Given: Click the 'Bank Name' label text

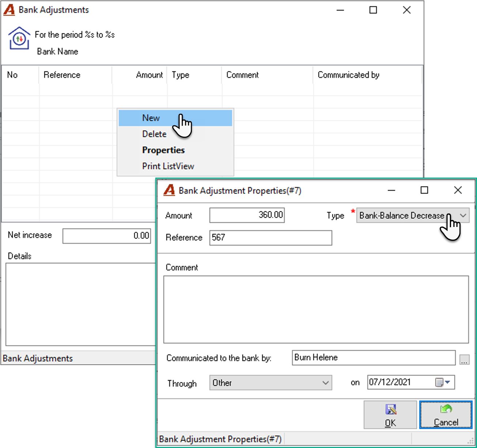Looking at the screenshot, I should (58, 52).
